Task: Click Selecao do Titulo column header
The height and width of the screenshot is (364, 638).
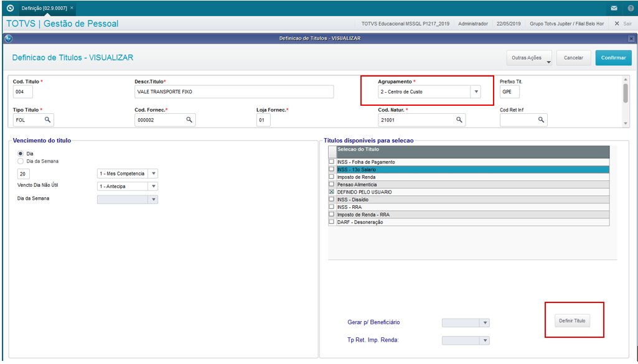Action: click(473, 152)
